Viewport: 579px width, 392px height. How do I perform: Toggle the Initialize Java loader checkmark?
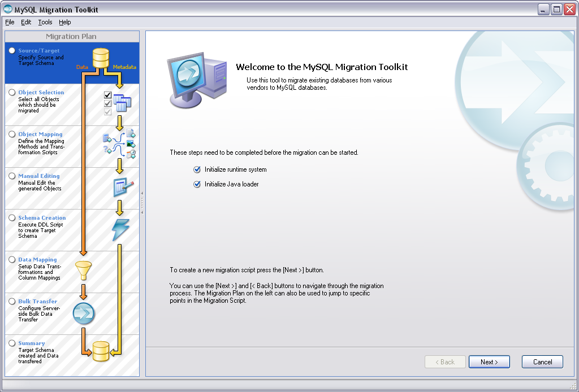[x=197, y=184]
